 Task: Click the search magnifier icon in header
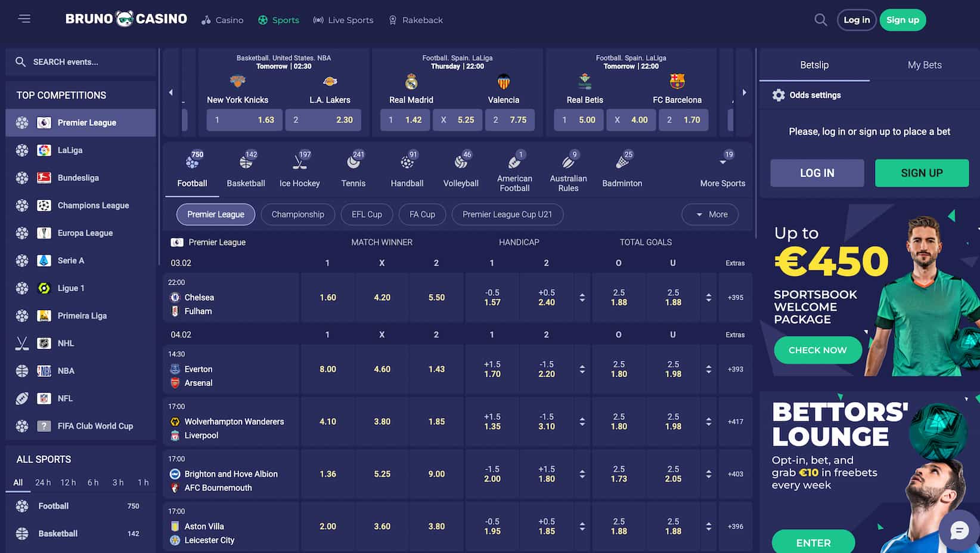coord(821,20)
